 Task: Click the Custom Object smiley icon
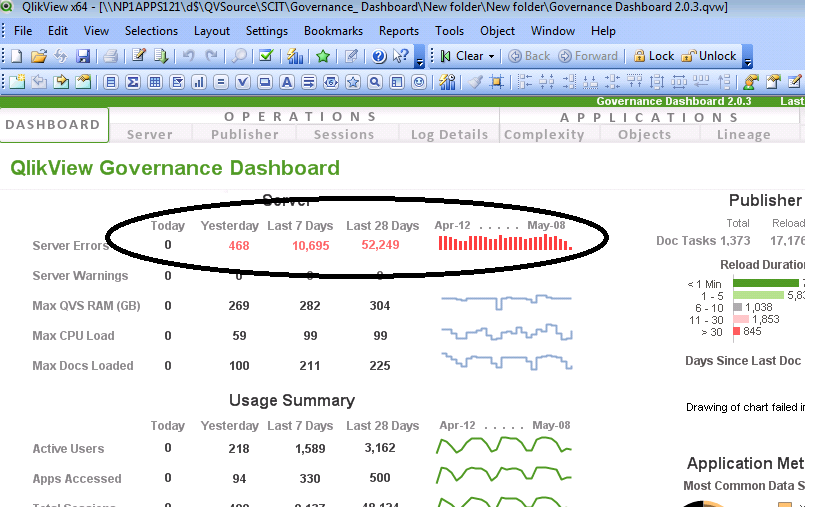(419, 82)
